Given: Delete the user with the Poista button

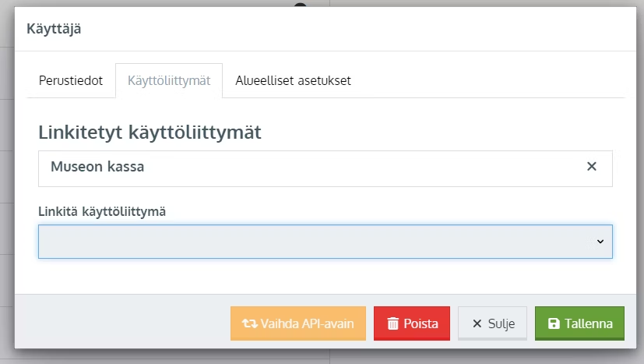Looking at the screenshot, I should click(412, 323).
